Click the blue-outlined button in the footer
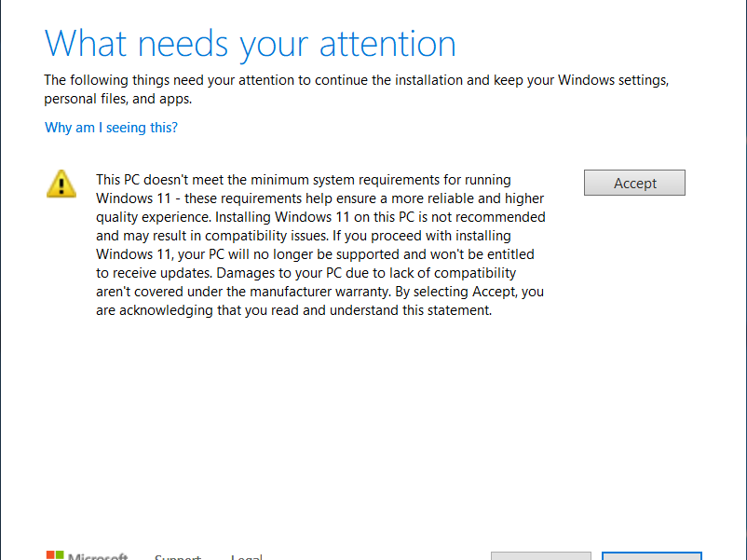747x560 pixels. coord(651,555)
